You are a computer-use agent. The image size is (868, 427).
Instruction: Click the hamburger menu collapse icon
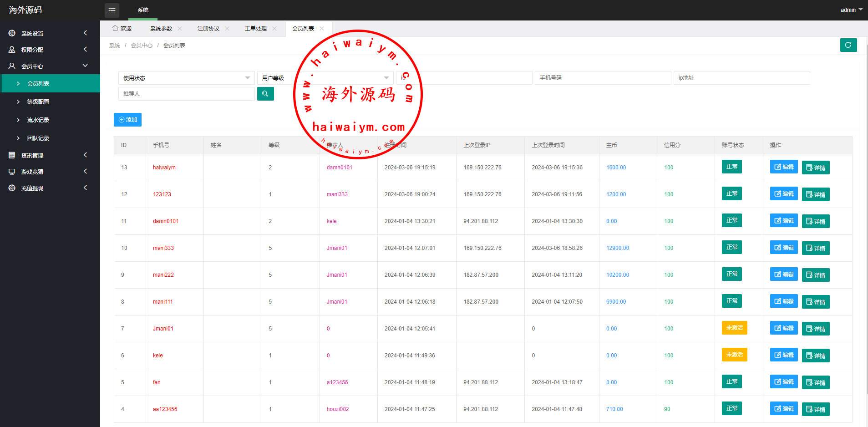[x=112, y=10]
